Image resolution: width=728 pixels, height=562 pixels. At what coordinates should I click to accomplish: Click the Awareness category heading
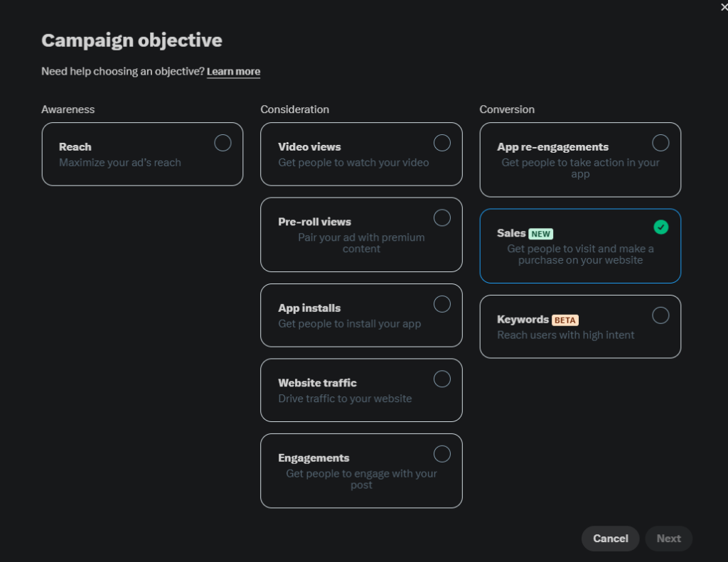[68, 109]
